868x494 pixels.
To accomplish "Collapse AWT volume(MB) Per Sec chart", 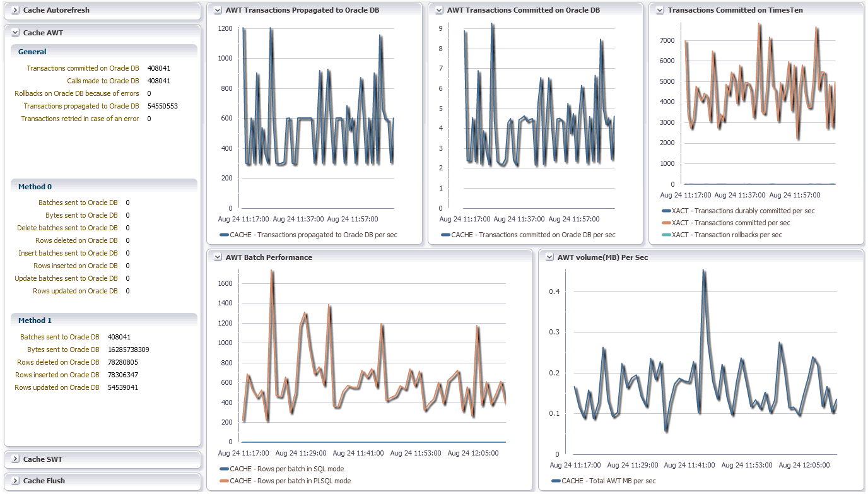I will click(549, 257).
